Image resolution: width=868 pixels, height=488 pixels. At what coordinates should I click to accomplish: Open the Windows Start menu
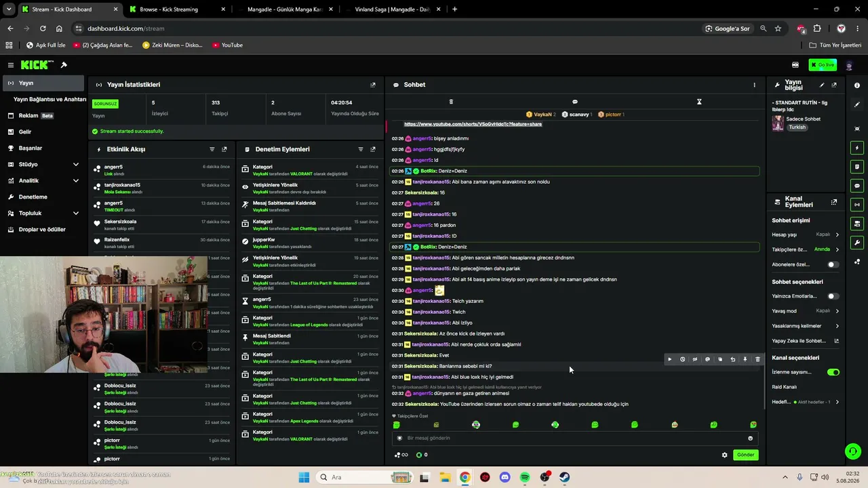point(304,477)
